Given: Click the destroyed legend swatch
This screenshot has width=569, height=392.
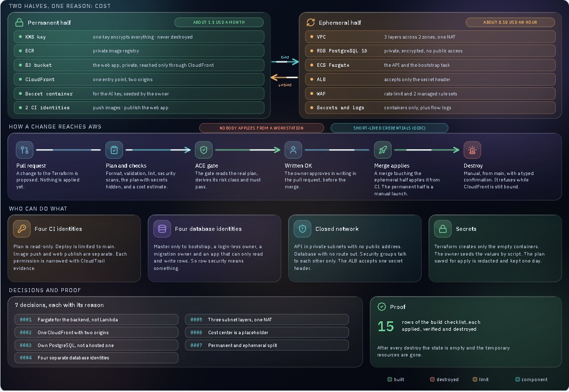Looking at the screenshot, I should tap(432, 380).
